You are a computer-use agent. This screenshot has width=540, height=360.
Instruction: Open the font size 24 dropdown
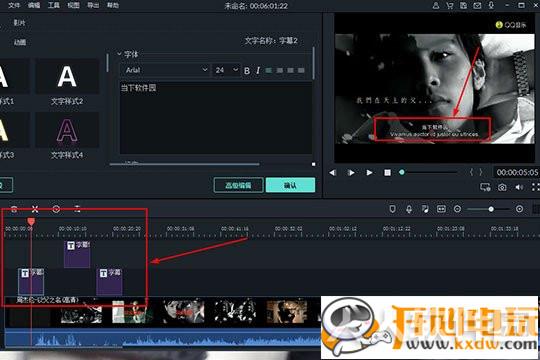226,70
